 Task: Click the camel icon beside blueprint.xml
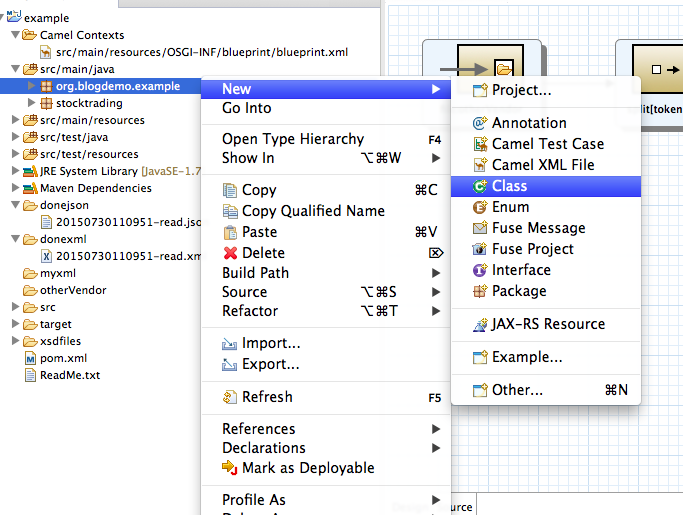(46, 52)
